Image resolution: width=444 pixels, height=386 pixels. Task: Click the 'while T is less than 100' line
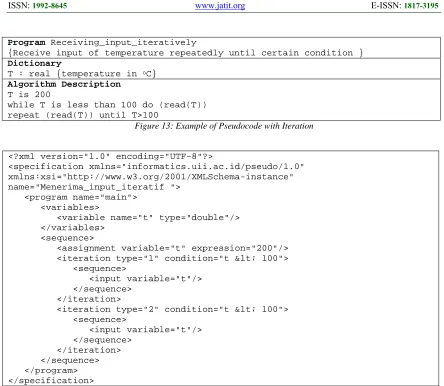pyautogui.click(x=107, y=105)
